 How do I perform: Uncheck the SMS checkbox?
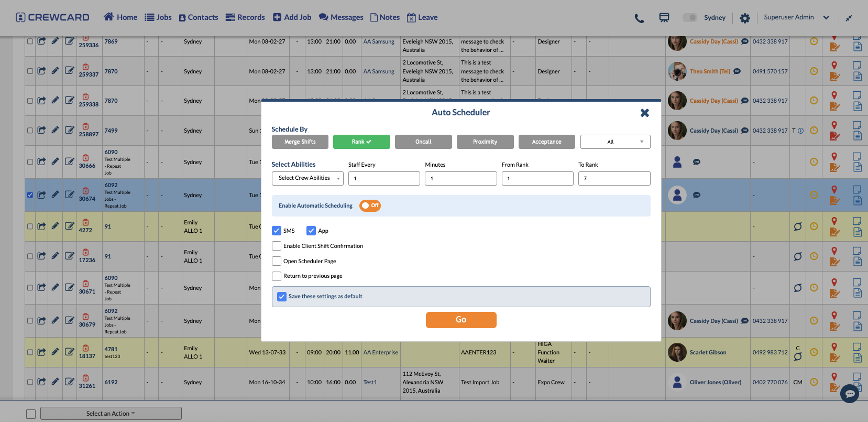pyautogui.click(x=277, y=231)
